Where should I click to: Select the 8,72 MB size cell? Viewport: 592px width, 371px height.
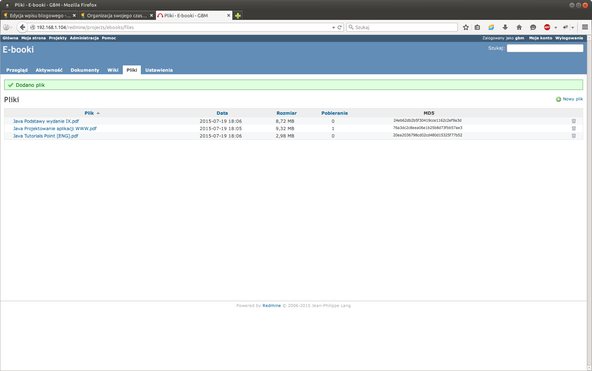(x=285, y=121)
